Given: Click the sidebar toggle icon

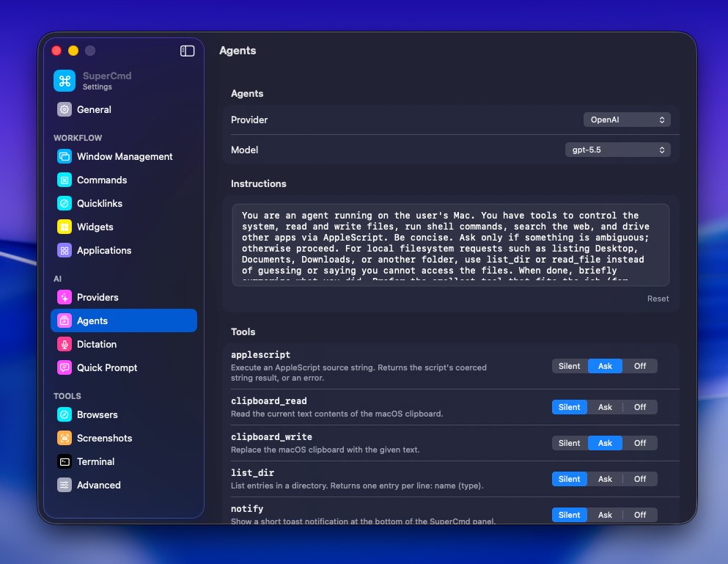Looking at the screenshot, I should tap(187, 51).
